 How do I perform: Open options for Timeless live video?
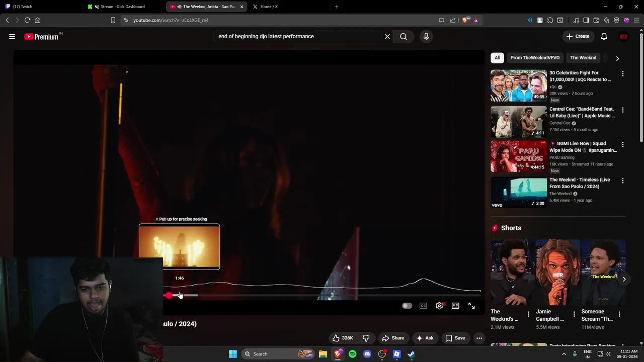pos(622,181)
